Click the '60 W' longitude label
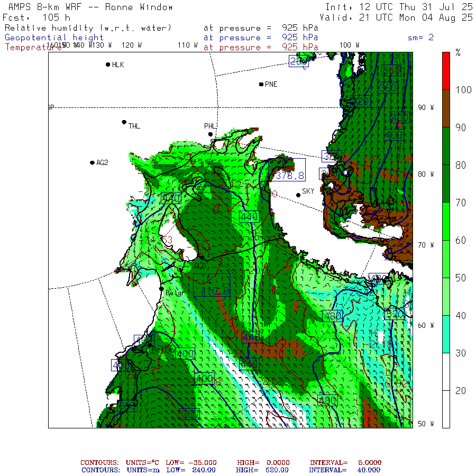476x476 pixels. coord(426,325)
